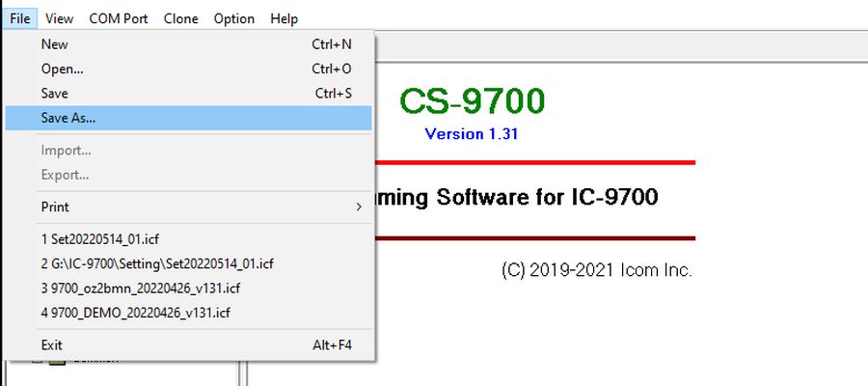
Task: Open the File menu
Action: pyautogui.click(x=20, y=18)
